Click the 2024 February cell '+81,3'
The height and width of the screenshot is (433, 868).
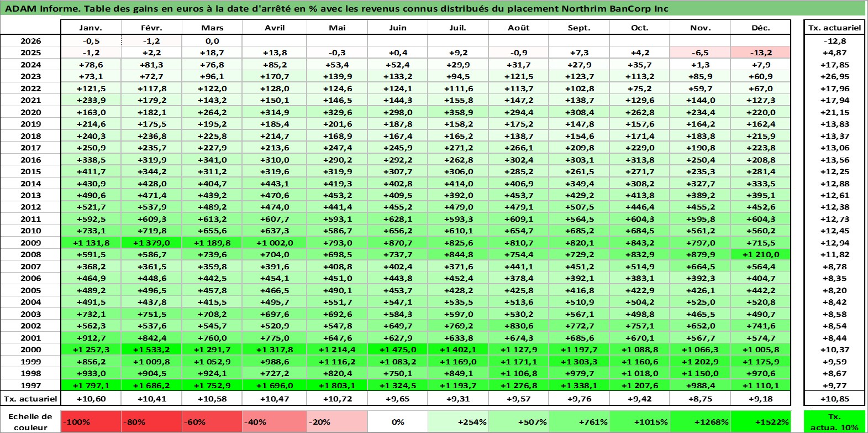(x=151, y=65)
